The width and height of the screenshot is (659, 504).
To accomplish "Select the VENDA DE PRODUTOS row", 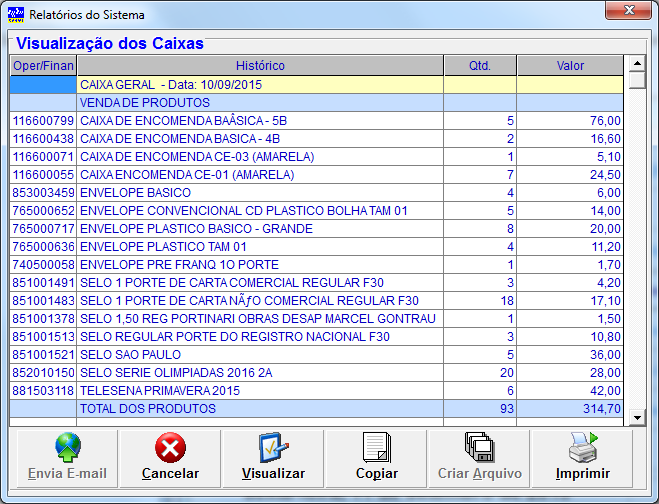I will click(317, 103).
